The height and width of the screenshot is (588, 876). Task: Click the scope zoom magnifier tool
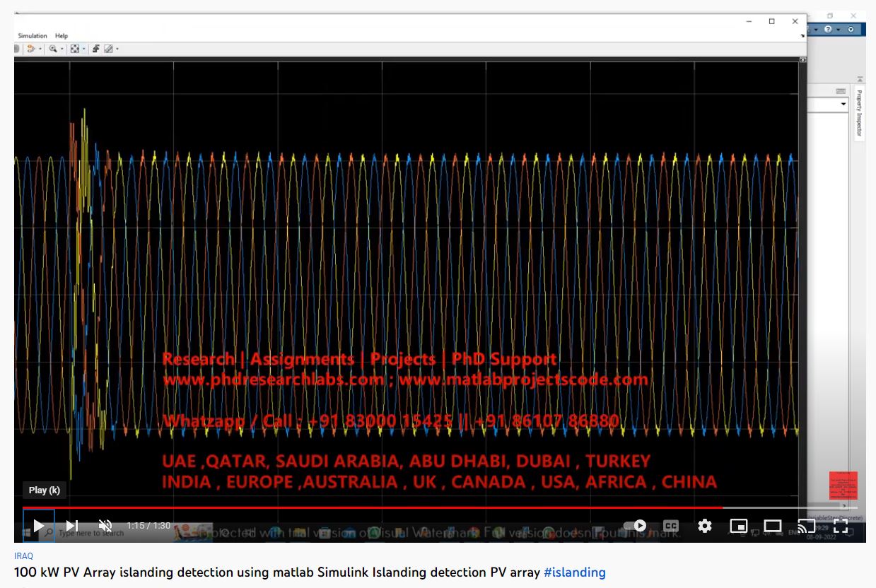(53, 49)
